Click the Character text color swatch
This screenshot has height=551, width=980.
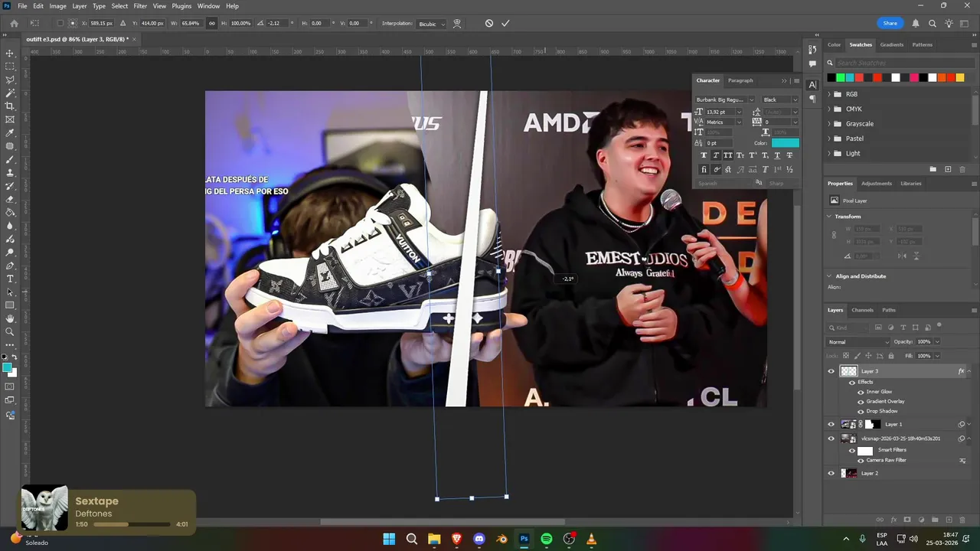(x=785, y=143)
